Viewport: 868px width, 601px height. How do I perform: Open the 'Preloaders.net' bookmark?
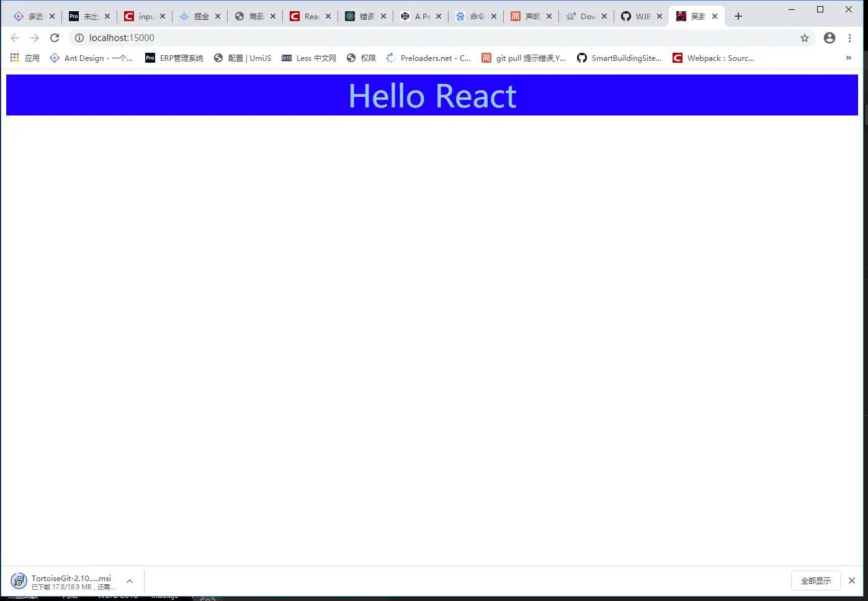(x=429, y=58)
